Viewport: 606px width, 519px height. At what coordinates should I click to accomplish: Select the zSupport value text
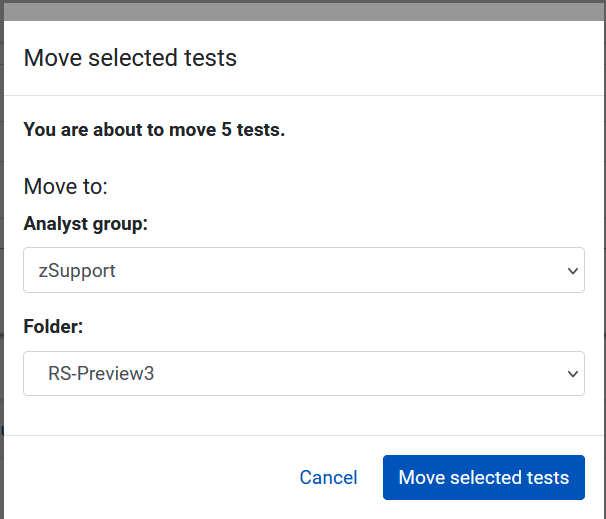coord(79,270)
